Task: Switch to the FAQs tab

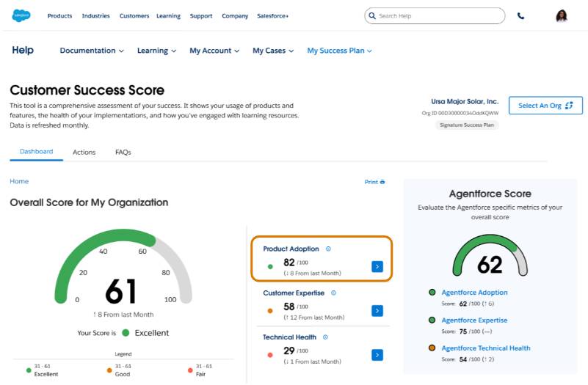Action: pos(123,152)
